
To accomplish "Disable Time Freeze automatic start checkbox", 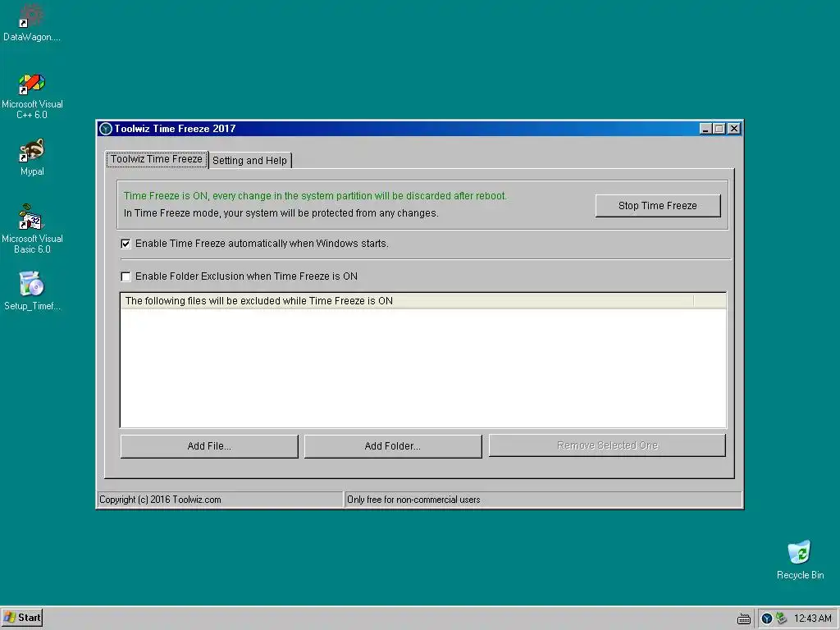I will (126, 244).
